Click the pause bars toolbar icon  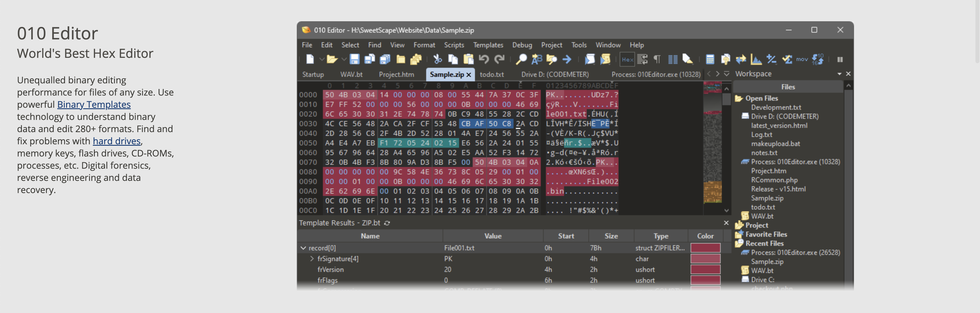[840, 59]
